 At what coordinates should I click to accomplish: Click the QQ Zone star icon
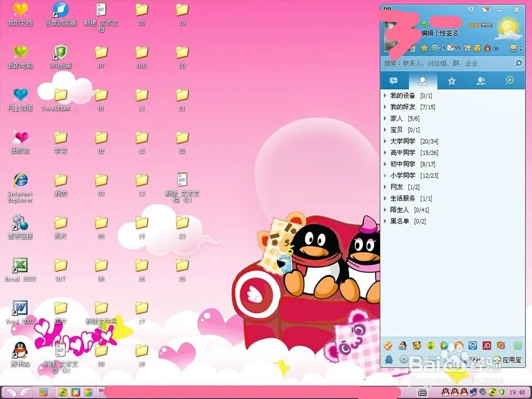point(424,48)
